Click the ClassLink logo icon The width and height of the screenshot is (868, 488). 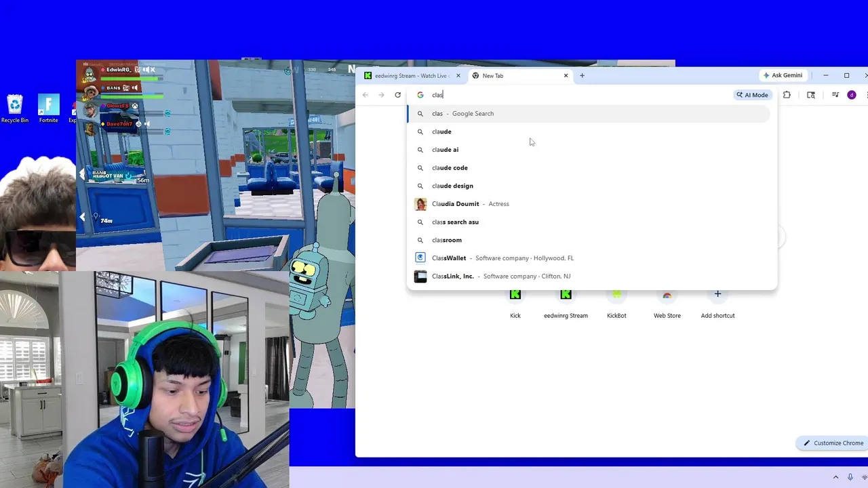point(420,277)
